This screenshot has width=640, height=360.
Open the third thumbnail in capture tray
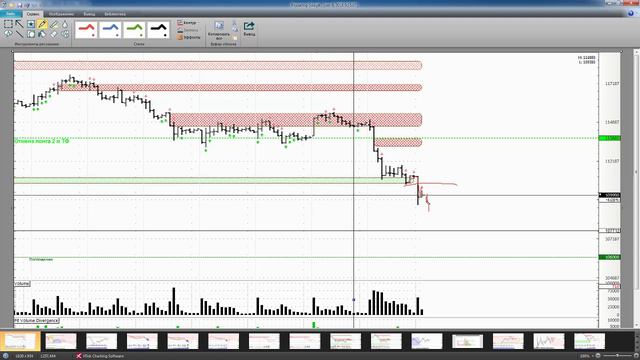click(x=102, y=341)
